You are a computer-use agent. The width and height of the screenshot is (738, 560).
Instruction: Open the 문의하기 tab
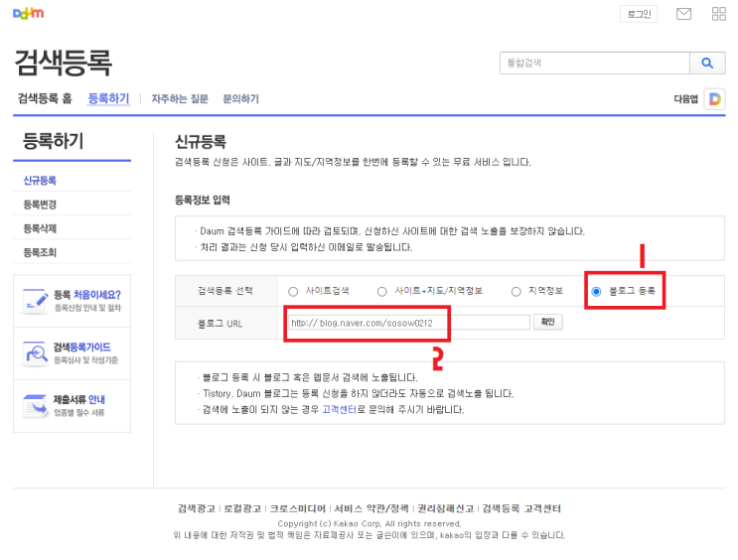tap(241, 99)
